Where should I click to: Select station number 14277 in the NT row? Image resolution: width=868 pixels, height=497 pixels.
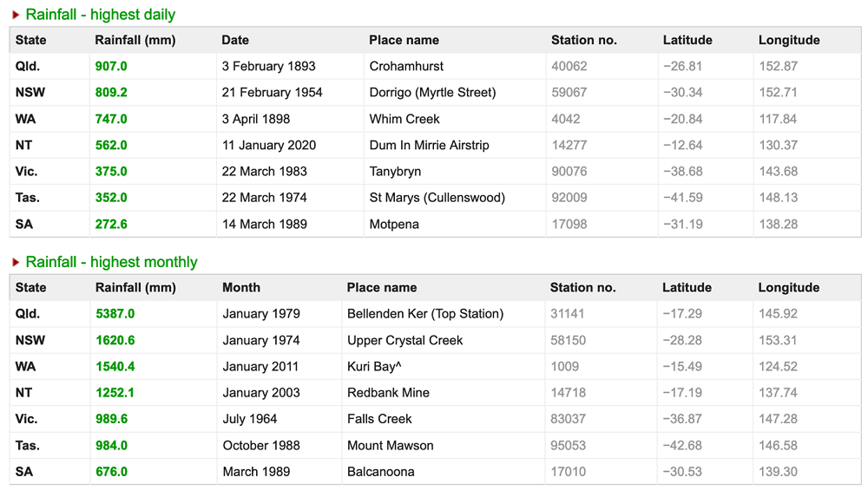569,145
